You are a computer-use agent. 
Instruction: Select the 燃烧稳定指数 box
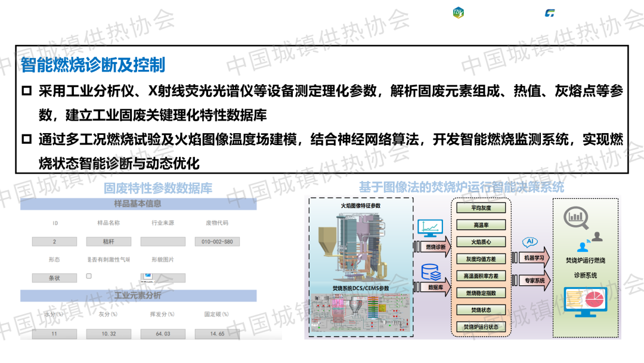click(x=481, y=293)
